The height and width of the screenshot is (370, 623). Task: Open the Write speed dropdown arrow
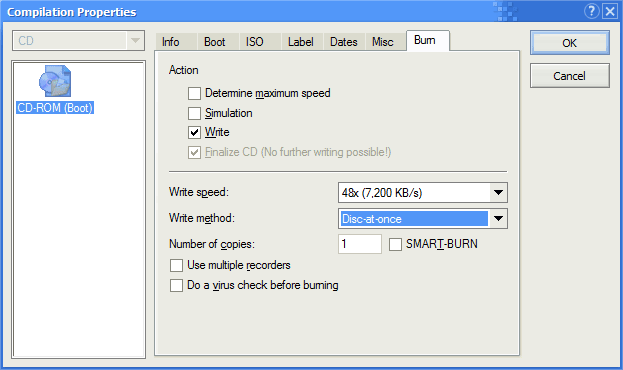(498, 193)
